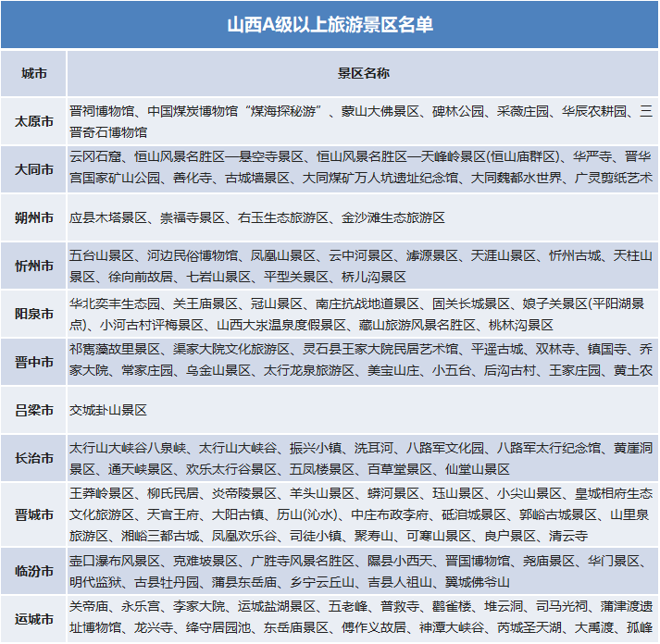
Task: Select the 忻州市 row label
Action: tap(34, 266)
